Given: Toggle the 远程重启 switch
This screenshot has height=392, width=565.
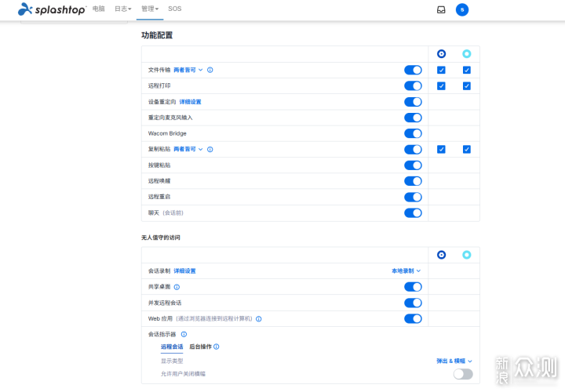Looking at the screenshot, I should pos(413,197).
